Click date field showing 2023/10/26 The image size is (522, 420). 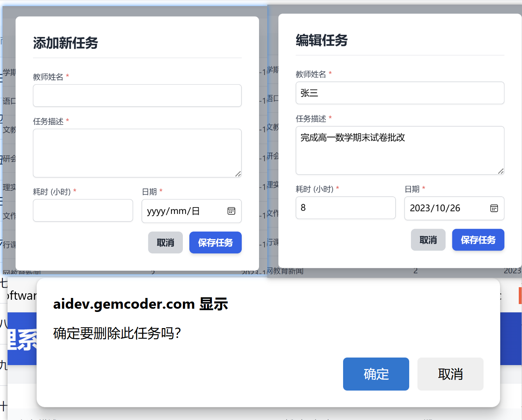(x=454, y=208)
